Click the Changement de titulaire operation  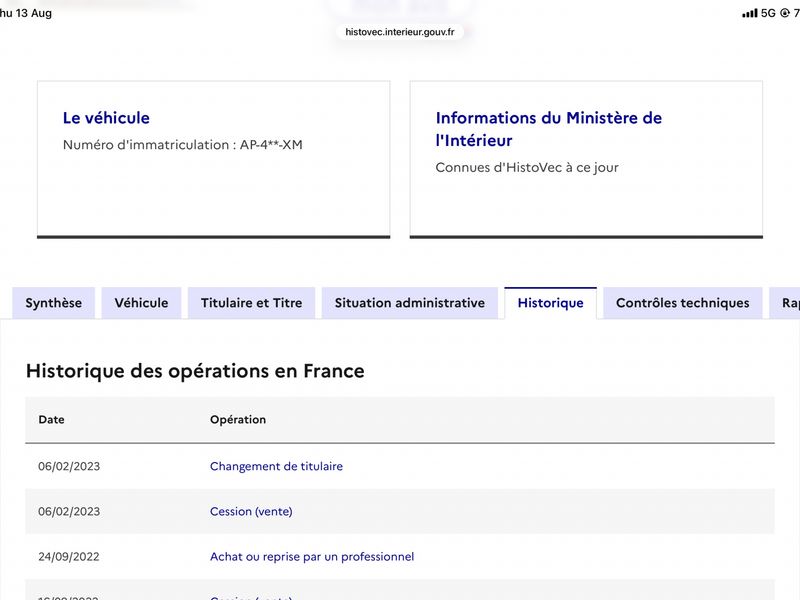[x=276, y=466]
